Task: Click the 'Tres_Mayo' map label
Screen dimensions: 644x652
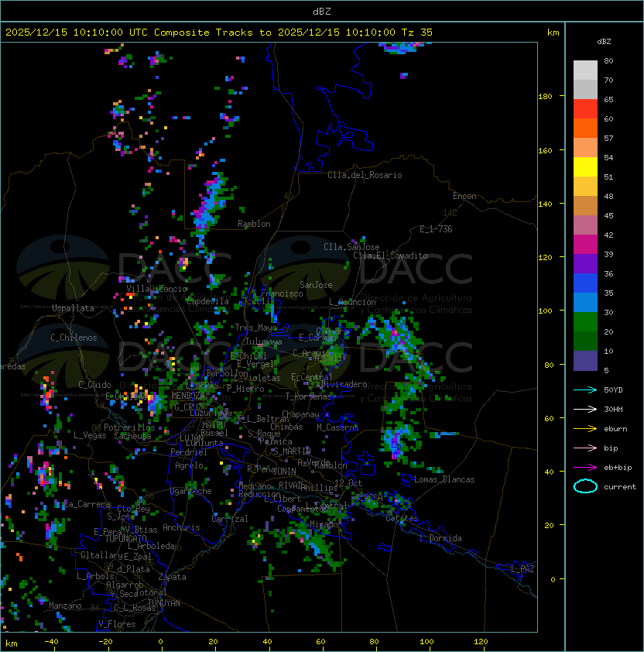Action: click(x=255, y=328)
